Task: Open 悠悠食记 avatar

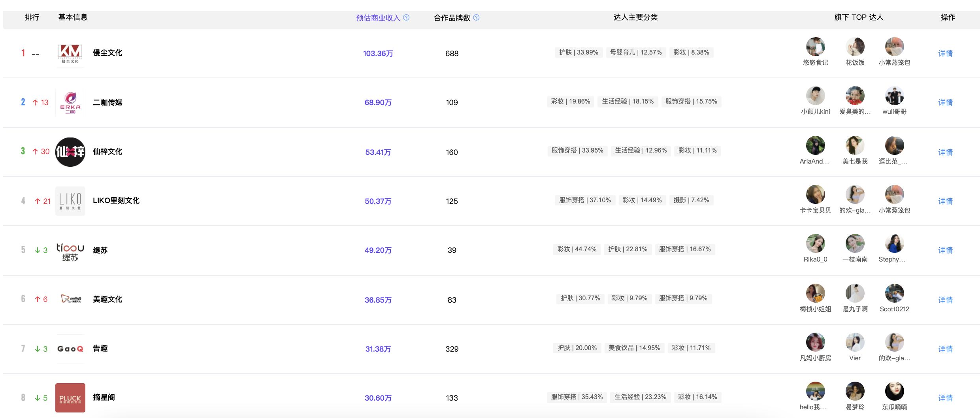Action: coord(816,47)
